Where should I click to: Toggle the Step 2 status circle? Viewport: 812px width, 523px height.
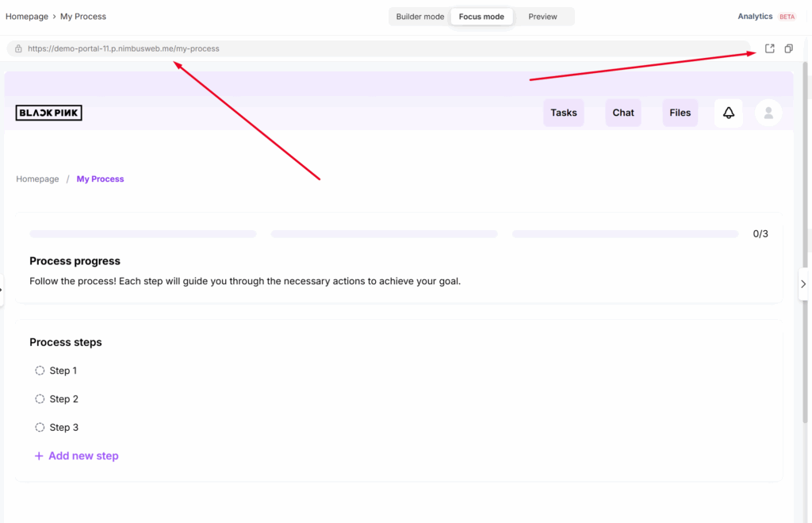coord(40,399)
